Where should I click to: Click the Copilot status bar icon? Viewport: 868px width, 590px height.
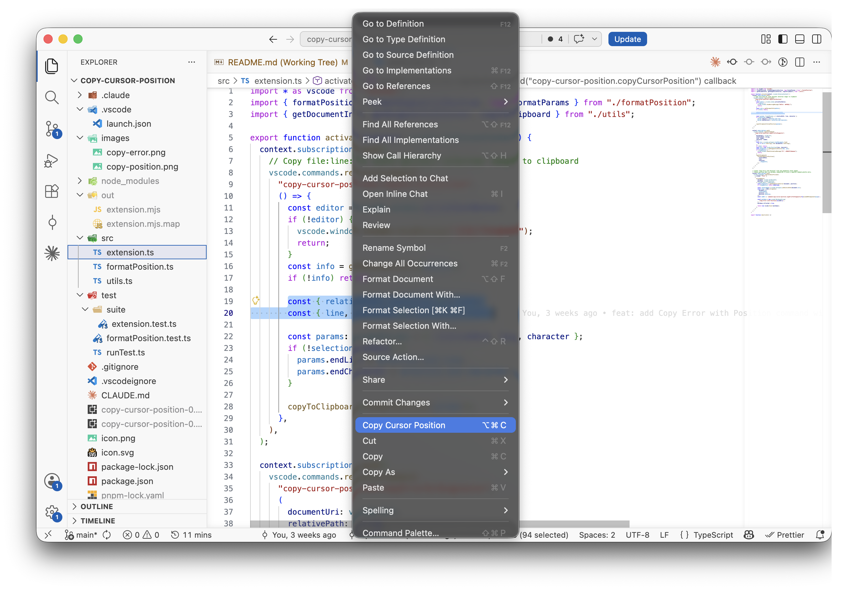click(x=748, y=535)
